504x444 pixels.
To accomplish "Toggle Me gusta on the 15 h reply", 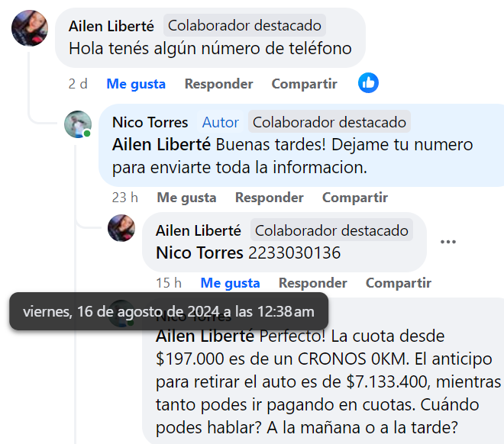I will 230,283.
